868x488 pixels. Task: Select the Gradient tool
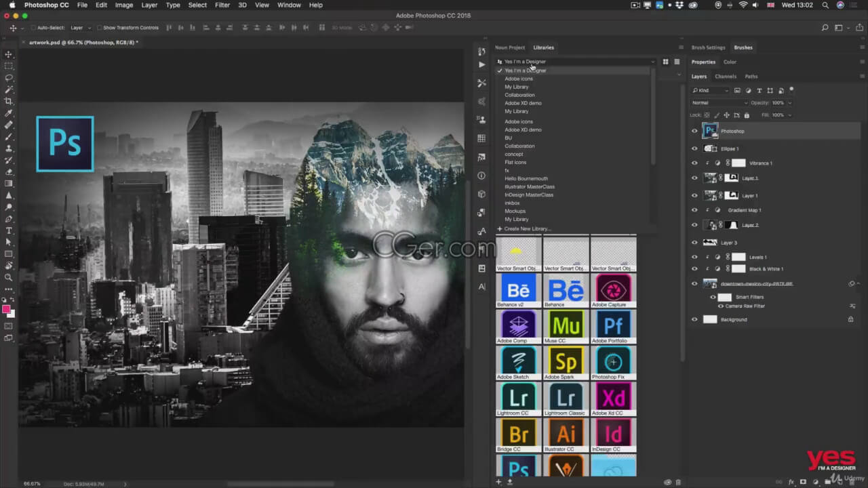click(9, 183)
